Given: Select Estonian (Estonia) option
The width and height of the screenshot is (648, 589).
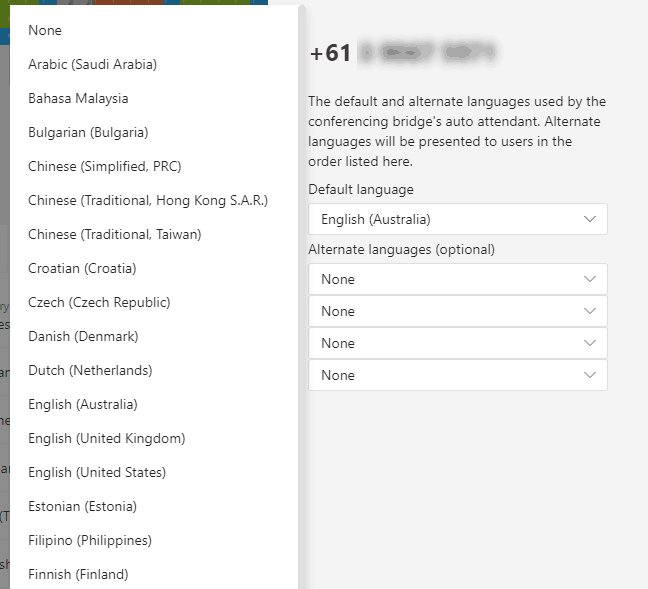Looking at the screenshot, I should (x=82, y=507).
